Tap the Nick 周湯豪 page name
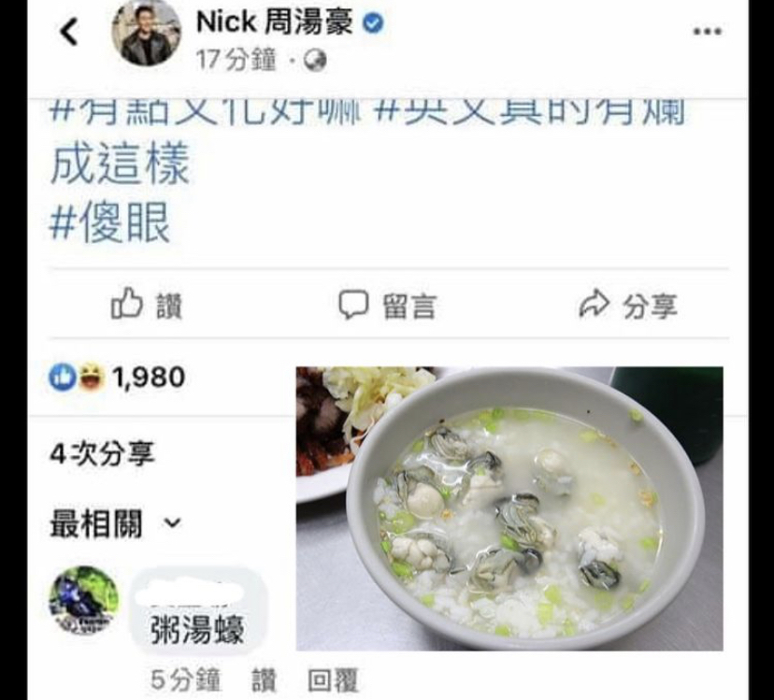The height and width of the screenshot is (700, 774). point(275,22)
